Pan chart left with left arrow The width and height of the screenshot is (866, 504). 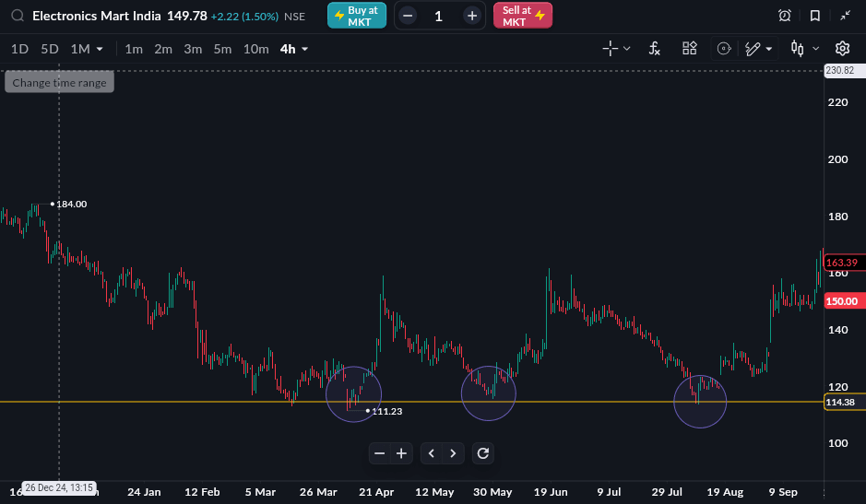click(432, 453)
